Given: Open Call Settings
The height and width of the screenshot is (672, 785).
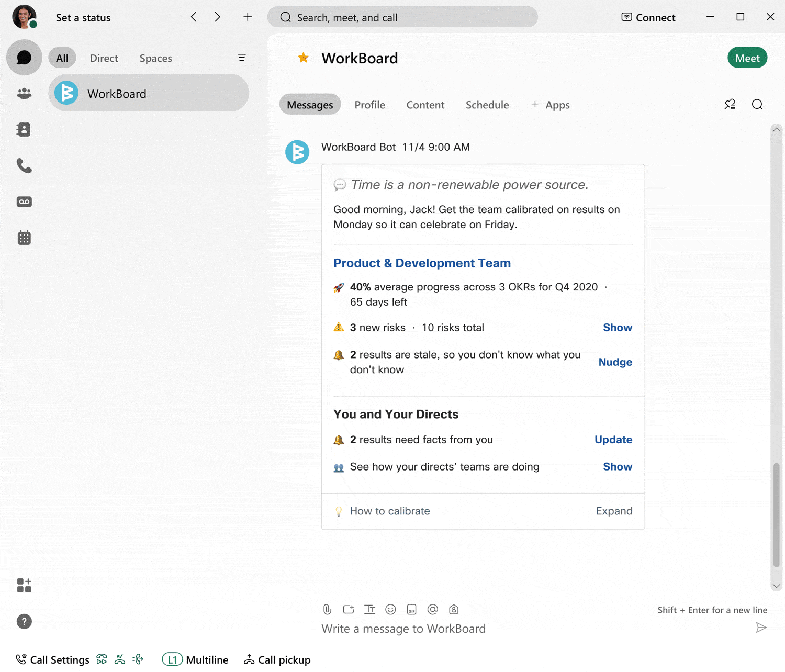Looking at the screenshot, I should [52, 659].
